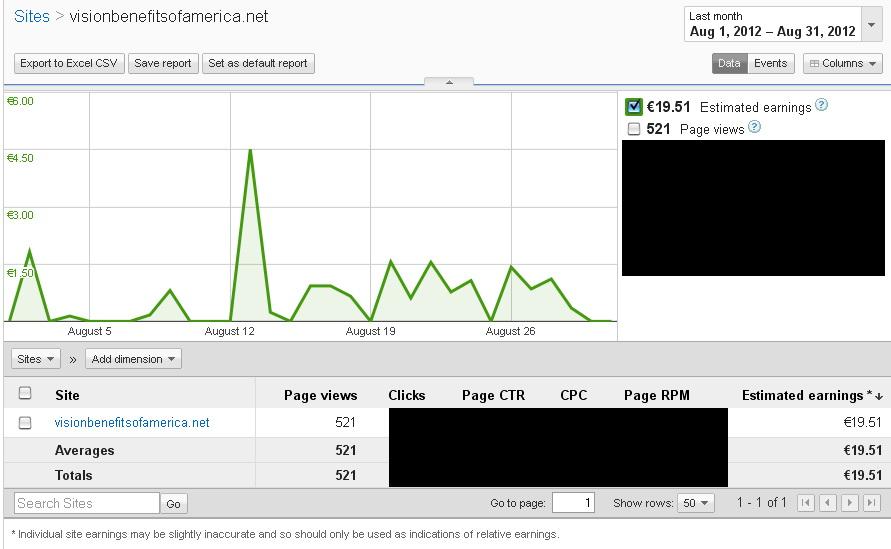Sort table by Page CTR header
The width and height of the screenshot is (891, 549).
tap(493, 396)
